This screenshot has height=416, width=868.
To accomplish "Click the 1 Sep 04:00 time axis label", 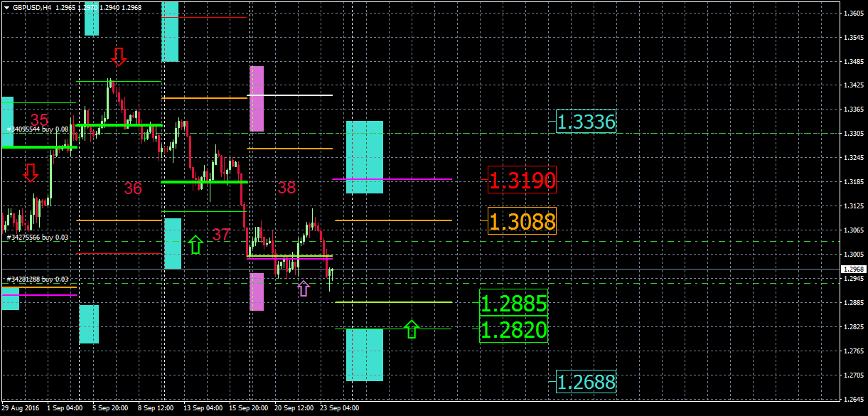I will pyautogui.click(x=65, y=408).
